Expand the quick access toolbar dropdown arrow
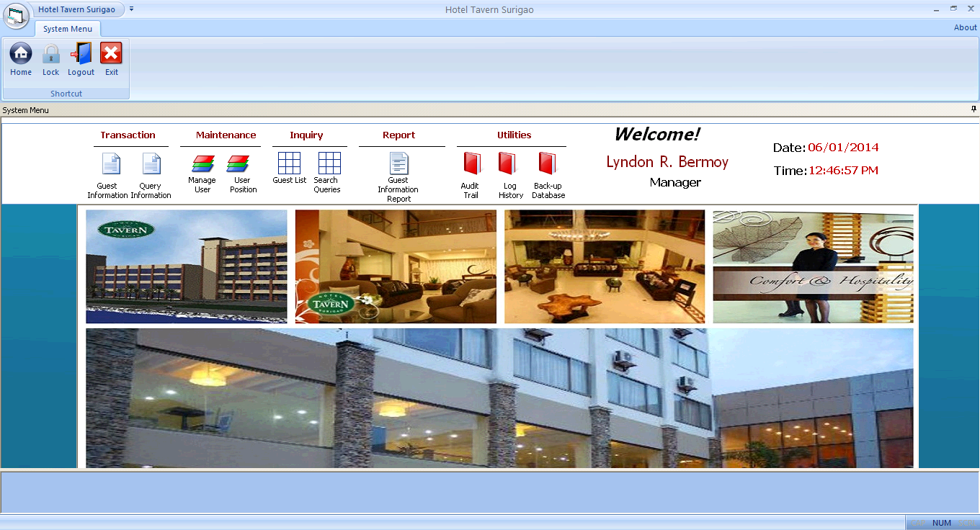Screen dimensions: 980x530 coord(131,9)
